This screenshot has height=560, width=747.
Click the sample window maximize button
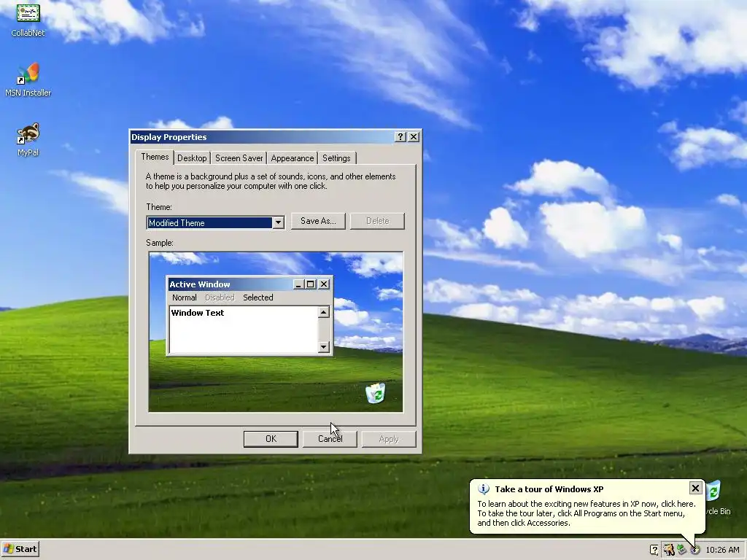[x=310, y=284]
